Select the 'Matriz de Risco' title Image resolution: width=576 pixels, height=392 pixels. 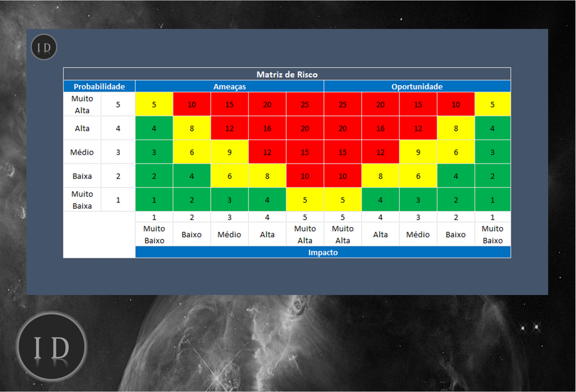(287, 74)
